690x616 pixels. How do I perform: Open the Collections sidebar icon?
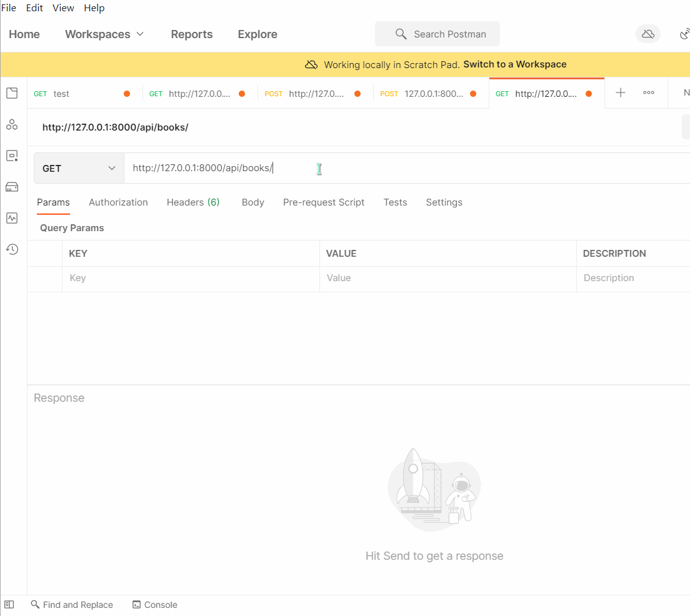tap(12, 94)
